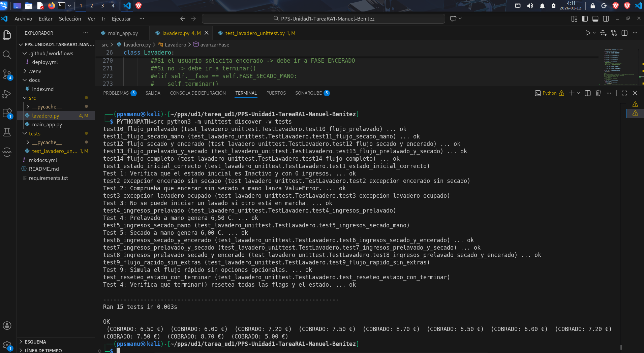Switch to the CONSOLA DE DEPURACIÓN tab
Image resolution: width=644 pixels, height=353 pixels.
(198, 93)
